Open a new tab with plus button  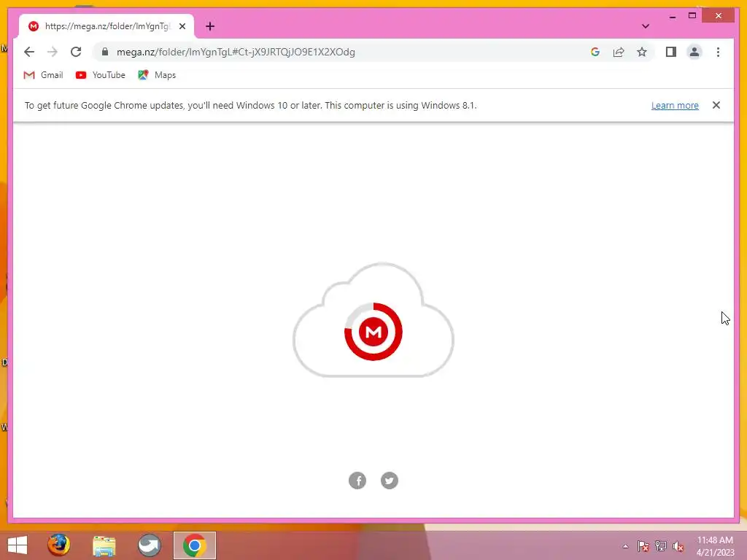tap(210, 26)
